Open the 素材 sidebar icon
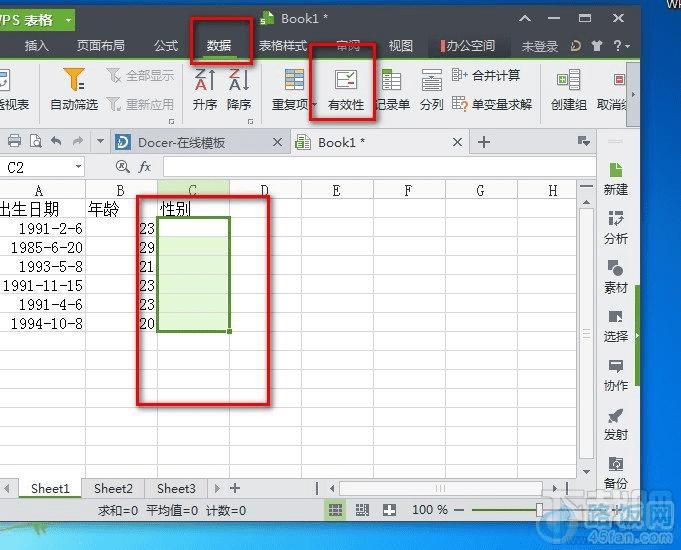The width and height of the screenshot is (681, 550). pos(615,268)
